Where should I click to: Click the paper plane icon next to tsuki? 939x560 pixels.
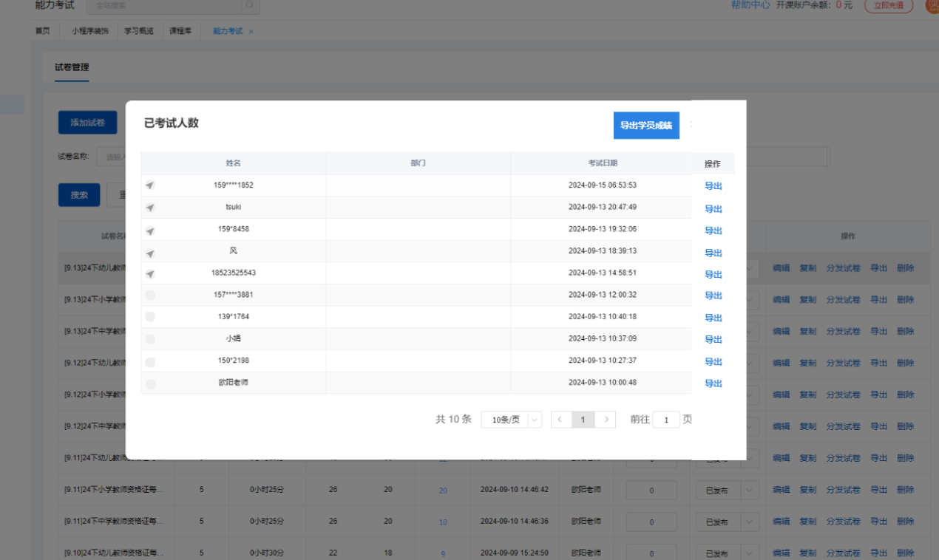coord(150,208)
